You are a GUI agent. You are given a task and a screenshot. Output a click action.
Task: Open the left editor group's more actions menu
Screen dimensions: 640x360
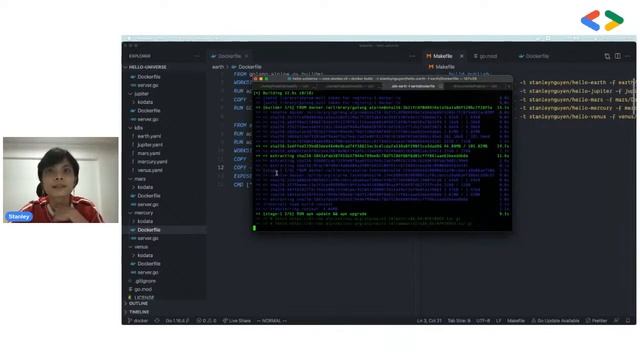coord(412,56)
